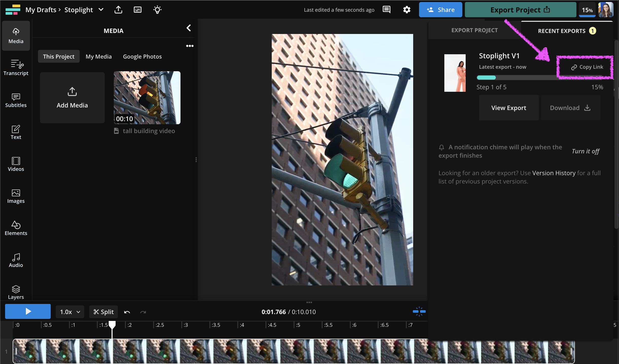This screenshot has width=619, height=364.
Task: Switch to the Export Project tab
Action: point(474,30)
